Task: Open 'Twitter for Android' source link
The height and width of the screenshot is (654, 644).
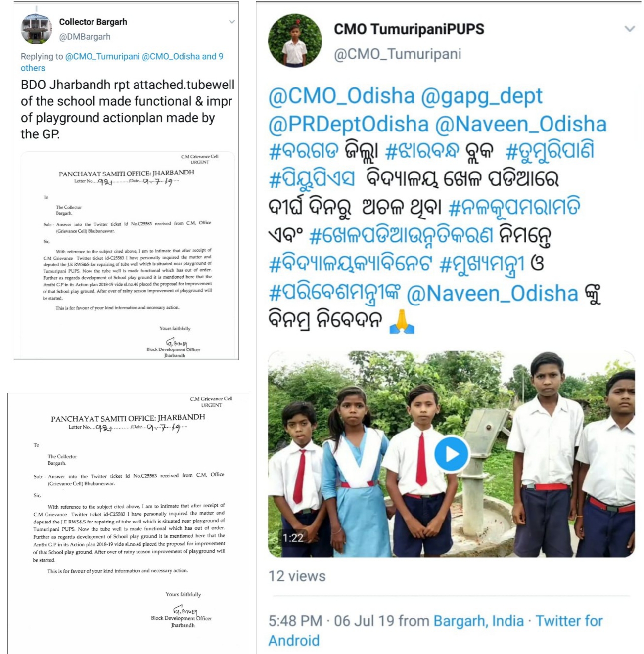Action: click(435, 630)
